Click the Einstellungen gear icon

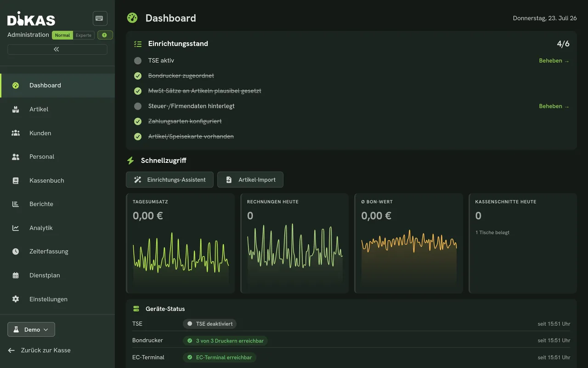point(16,299)
